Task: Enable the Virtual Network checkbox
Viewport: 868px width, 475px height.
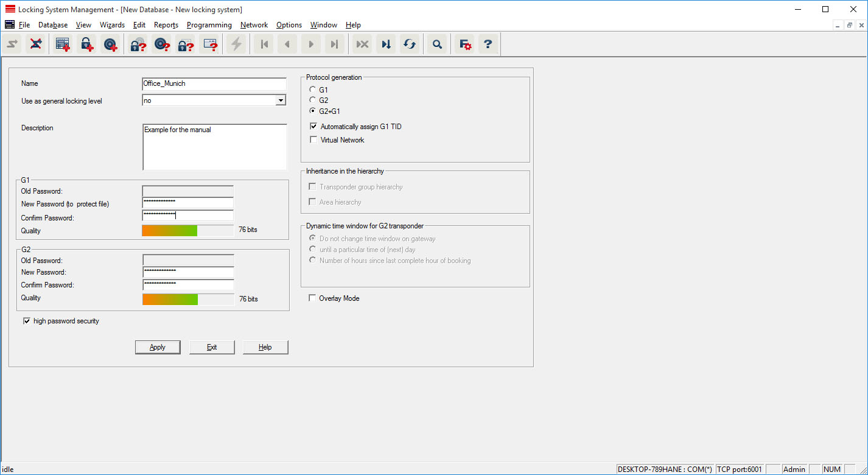Action: coord(313,140)
